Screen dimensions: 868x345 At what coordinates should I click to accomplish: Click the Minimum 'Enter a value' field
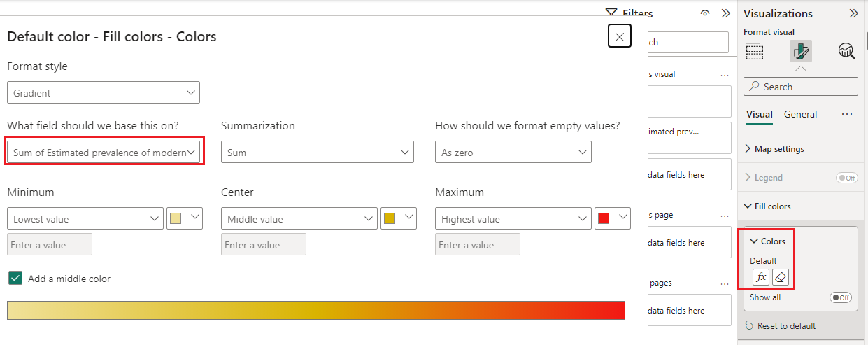[x=50, y=244]
